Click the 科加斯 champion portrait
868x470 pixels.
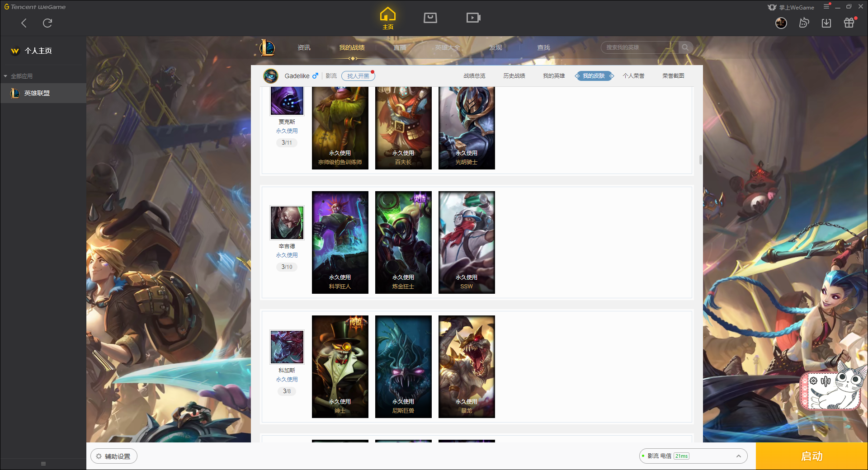point(287,347)
